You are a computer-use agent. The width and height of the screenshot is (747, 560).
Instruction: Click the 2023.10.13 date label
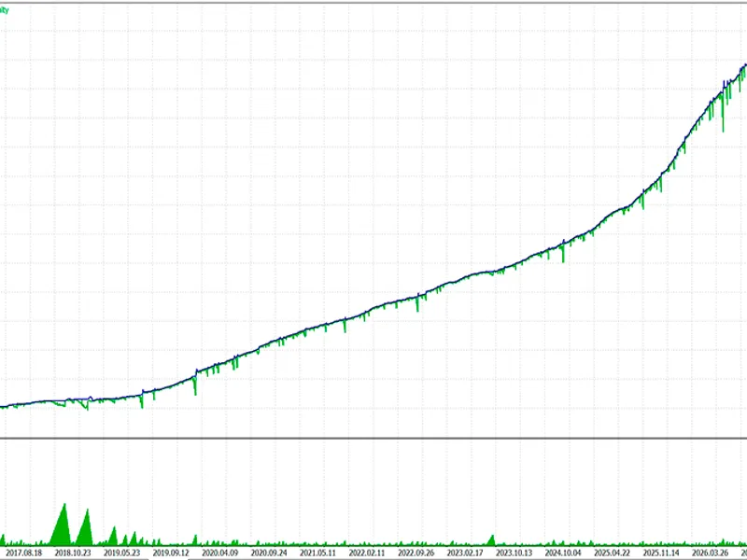pyautogui.click(x=514, y=553)
